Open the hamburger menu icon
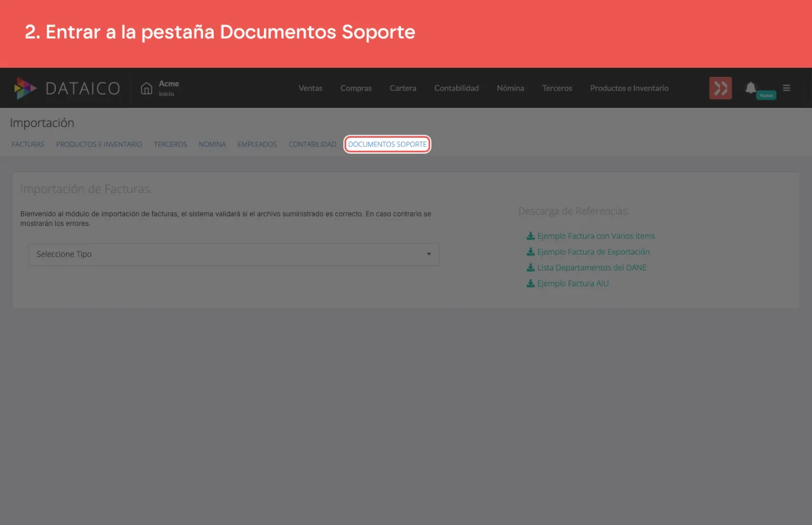The width and height of the screenshot is (812, 525). coord(787,88)
